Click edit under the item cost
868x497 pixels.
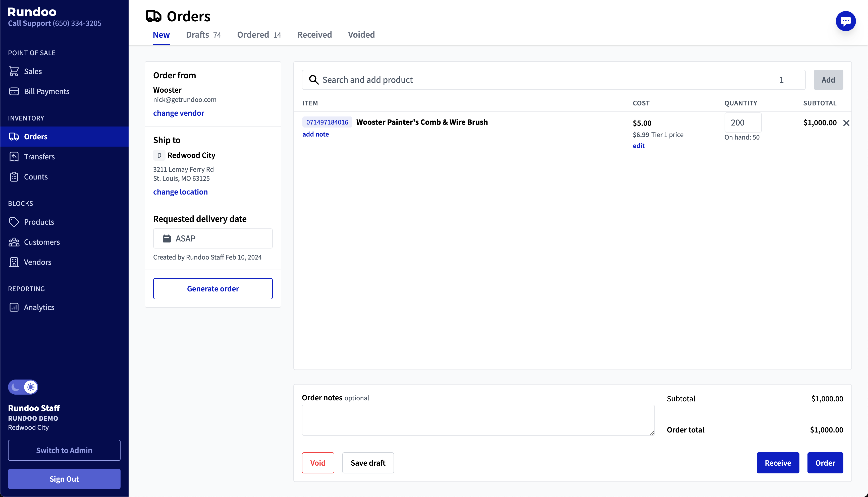638,146
